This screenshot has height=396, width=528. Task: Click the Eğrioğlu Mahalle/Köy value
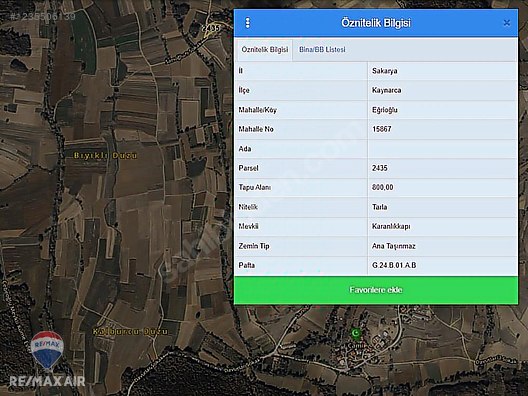point(385,110)
